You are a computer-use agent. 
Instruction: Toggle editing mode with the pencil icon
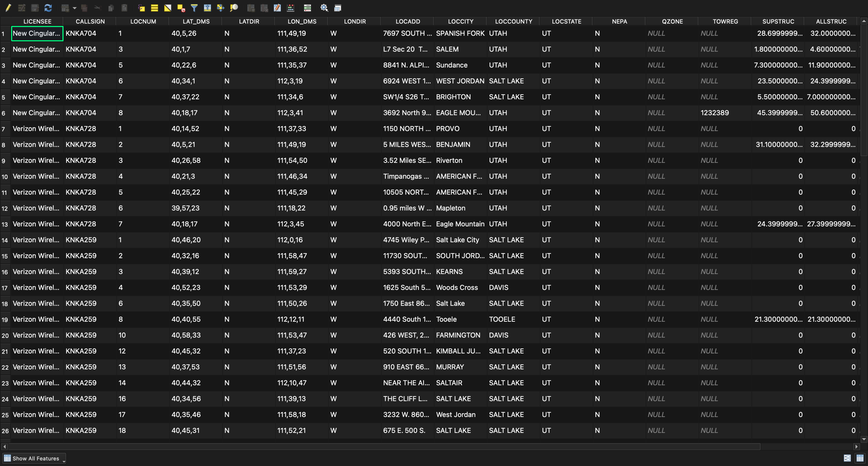point(8,8)
